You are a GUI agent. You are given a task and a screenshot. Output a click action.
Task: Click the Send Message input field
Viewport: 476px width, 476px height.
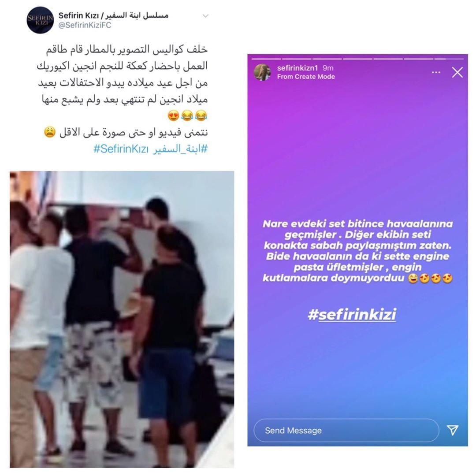point(346,430)
